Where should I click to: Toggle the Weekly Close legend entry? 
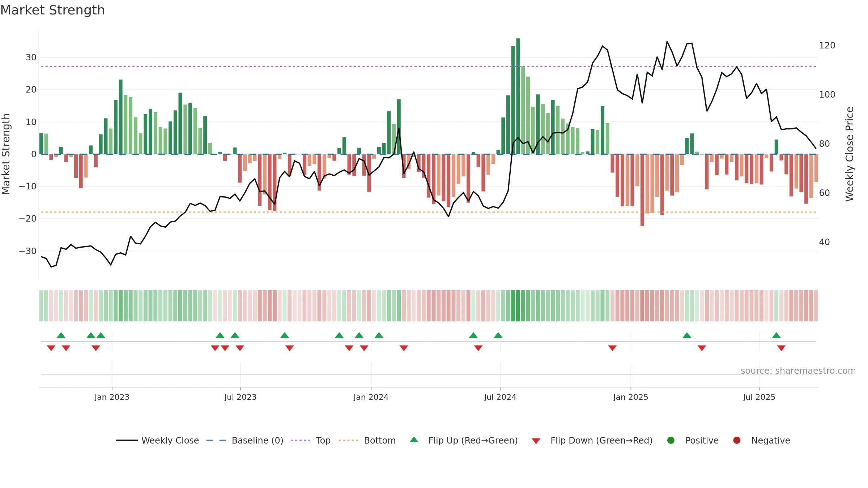pos(157,440)
